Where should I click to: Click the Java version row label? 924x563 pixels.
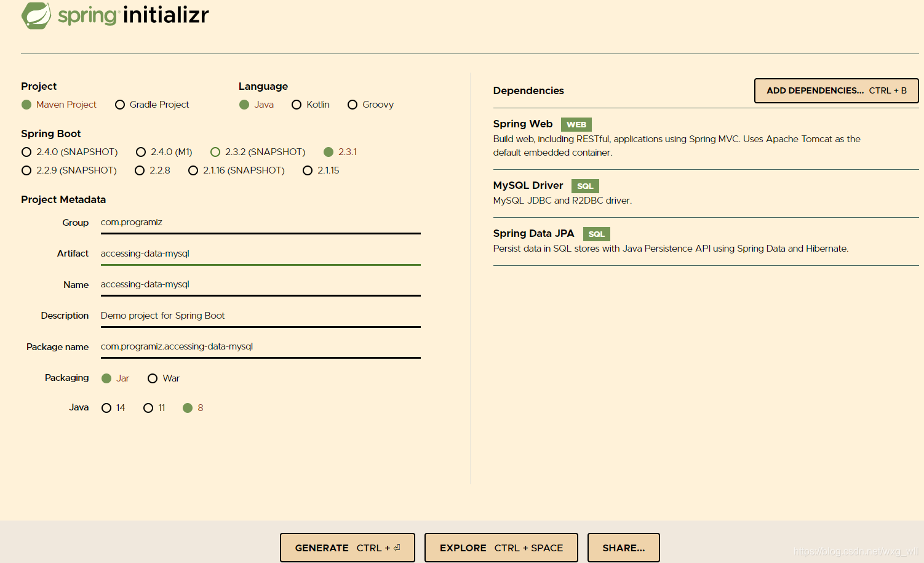point(79,407)
